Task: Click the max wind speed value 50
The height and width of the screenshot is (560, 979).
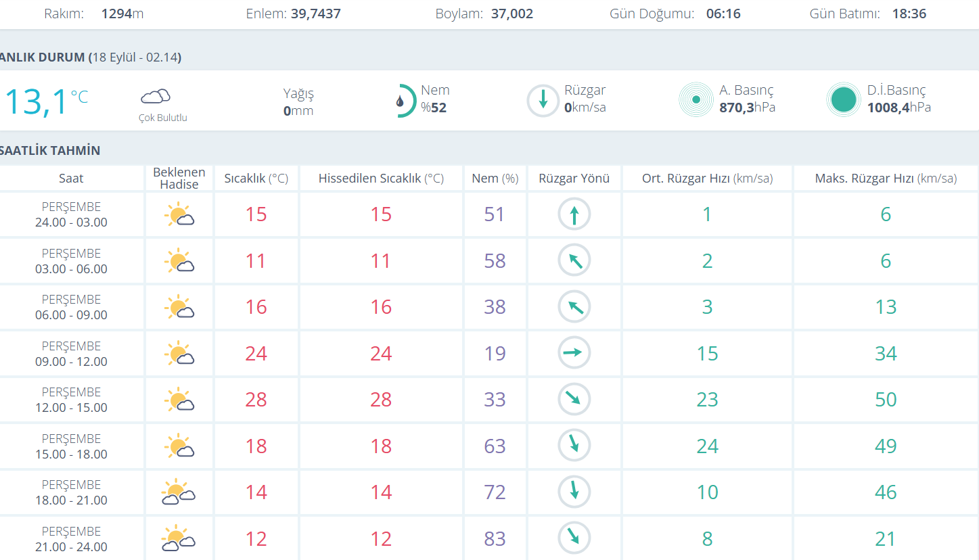Action: click(x=886, y=400)
